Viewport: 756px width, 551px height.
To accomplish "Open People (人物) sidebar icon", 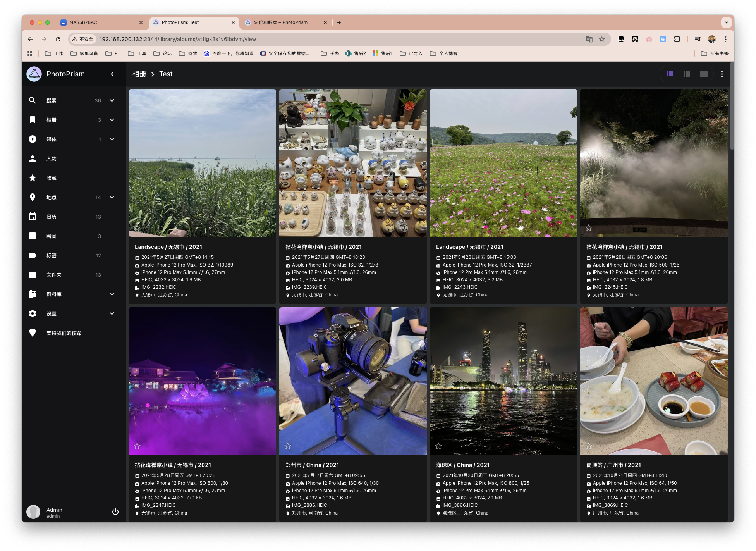I will 33,158.
